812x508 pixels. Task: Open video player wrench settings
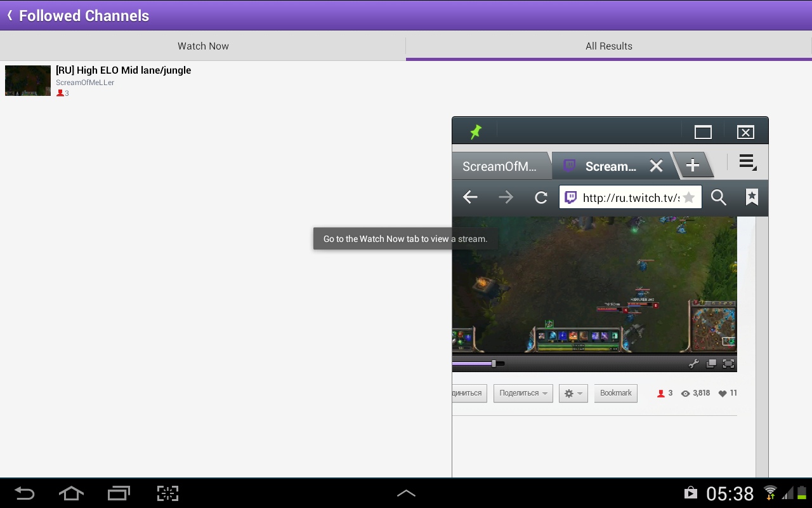(x=693, y=364)
